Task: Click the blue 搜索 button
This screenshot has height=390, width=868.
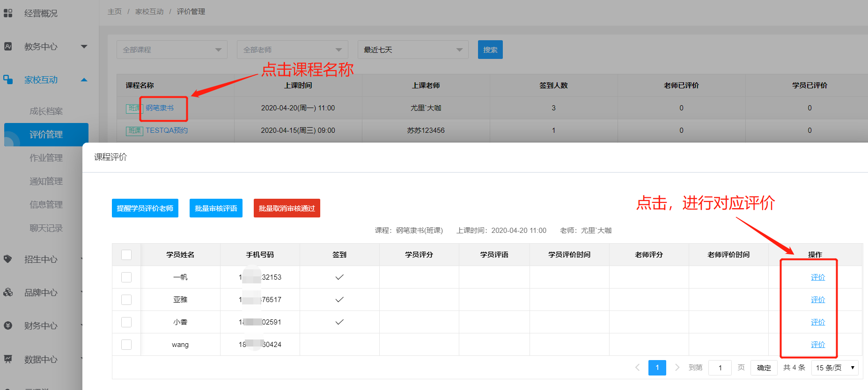Action: [x=490, y=50]
